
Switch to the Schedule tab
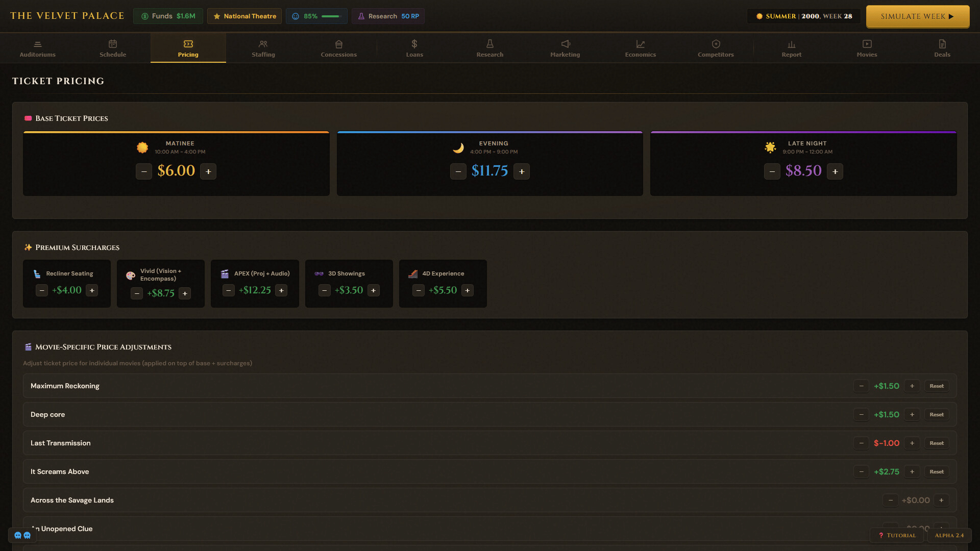pyautogui.click(x=113, y=48)
